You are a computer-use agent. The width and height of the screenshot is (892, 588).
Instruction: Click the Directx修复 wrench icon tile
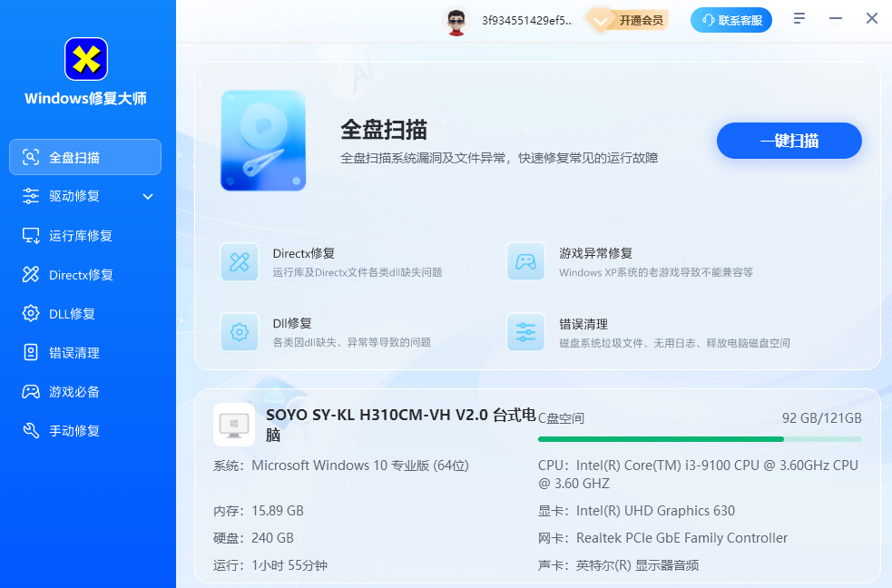[240, 262]
